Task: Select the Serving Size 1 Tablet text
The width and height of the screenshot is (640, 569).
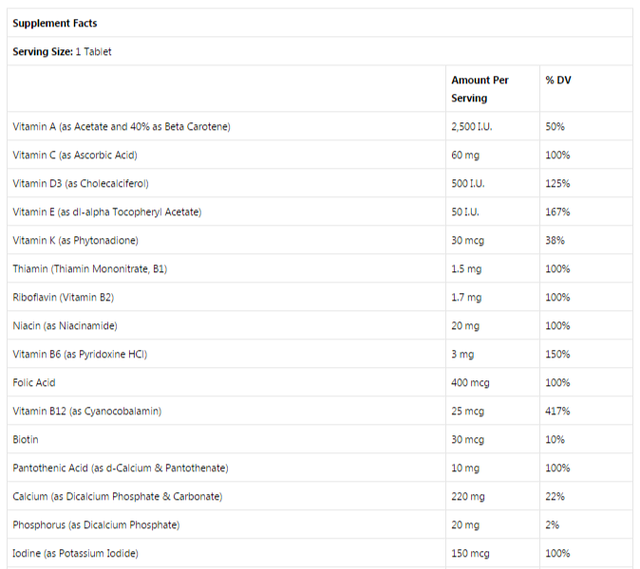Action: [x=62, y=51]
